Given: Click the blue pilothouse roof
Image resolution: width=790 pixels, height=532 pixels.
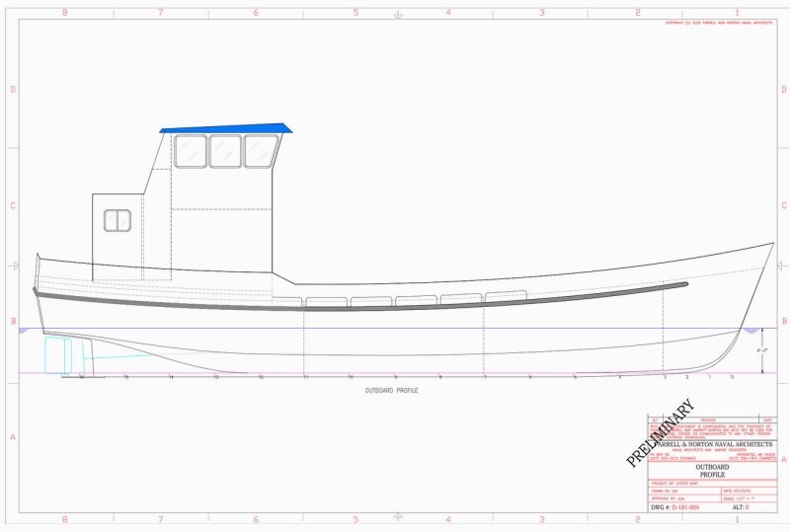Looking at the screenshot, I should coord(227,128).
